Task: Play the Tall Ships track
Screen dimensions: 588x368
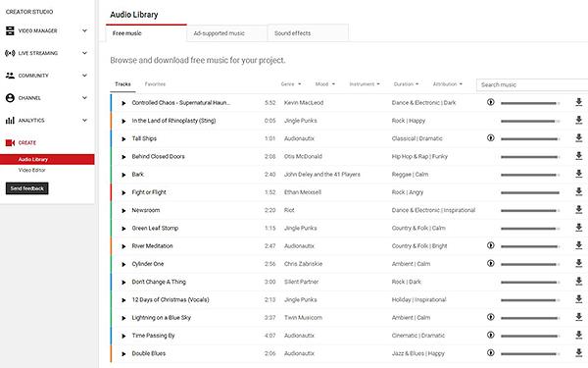Action: click(x=123, y=139)
